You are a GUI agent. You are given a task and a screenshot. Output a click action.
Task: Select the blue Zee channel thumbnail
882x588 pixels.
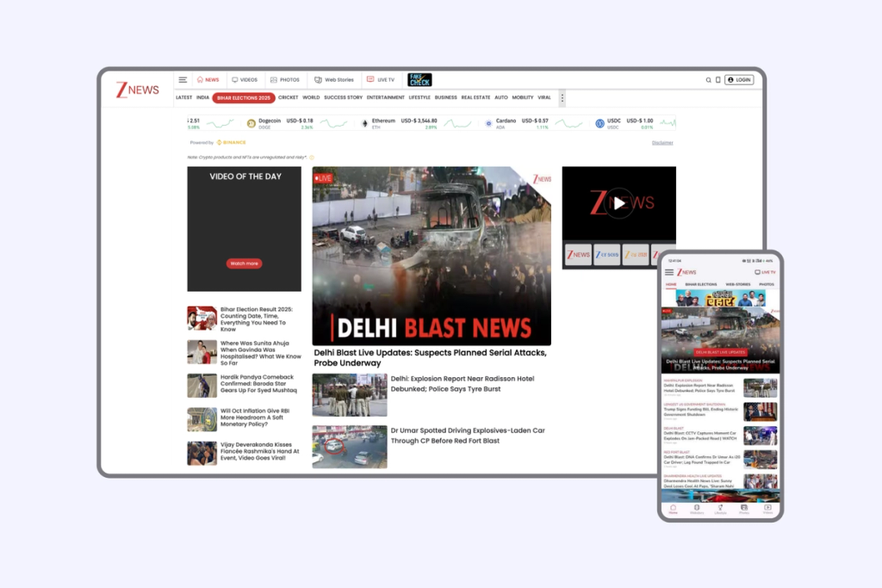click(x=607, y=255)
